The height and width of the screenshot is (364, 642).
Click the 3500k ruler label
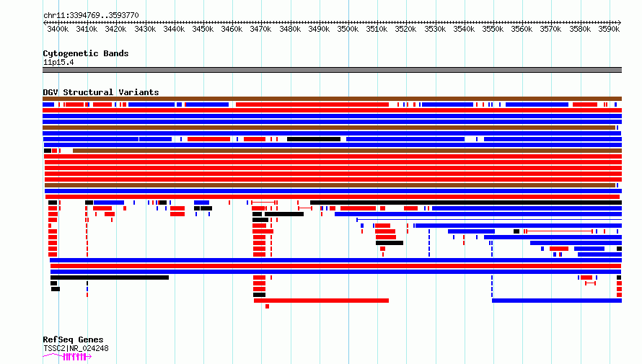pos(348,29)
